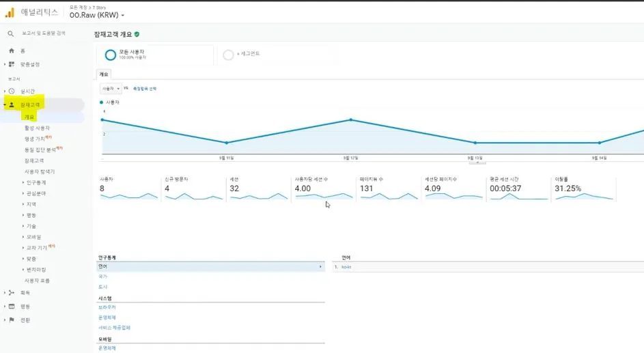Select the 개요 tab above the chart
This screenshot has width=644, height=353.
coord(104,74)
